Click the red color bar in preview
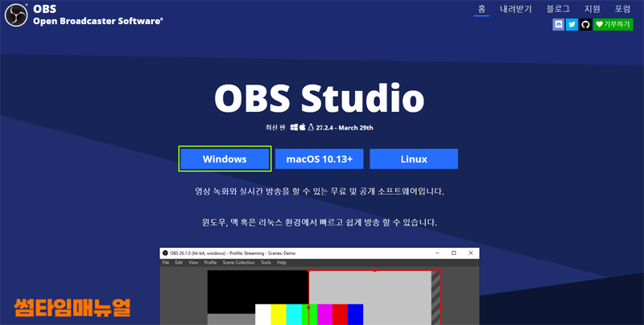Screen dimensions: 644x325 (340, 315)
